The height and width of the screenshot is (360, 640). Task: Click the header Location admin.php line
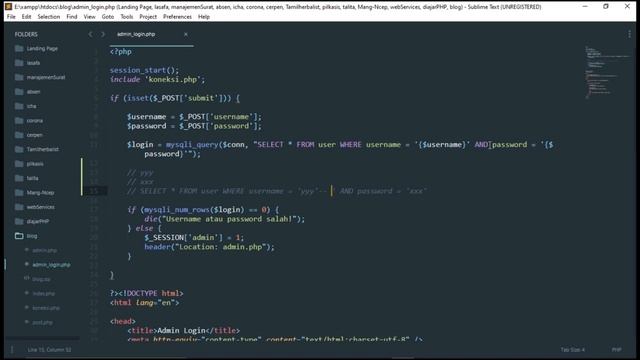pyautogui.click(x=209, y=247)
